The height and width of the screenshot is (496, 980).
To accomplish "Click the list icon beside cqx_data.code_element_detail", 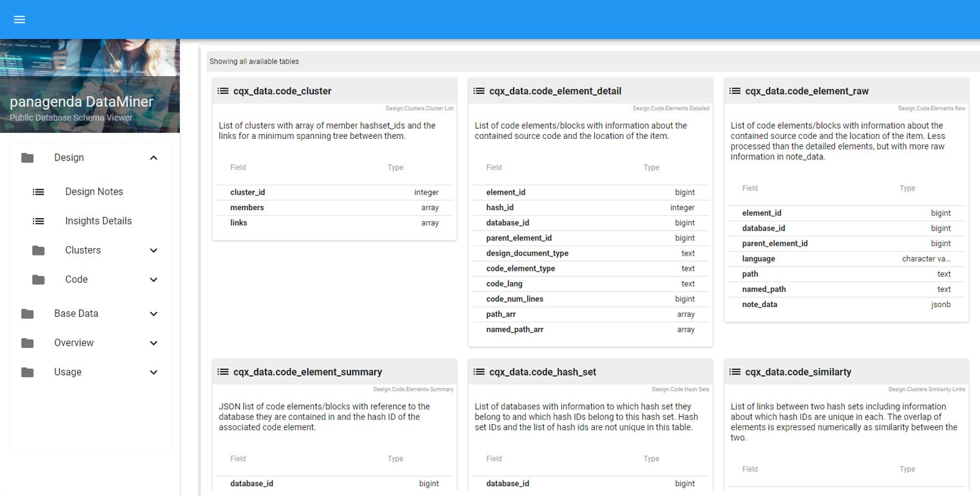I will 479,91.
